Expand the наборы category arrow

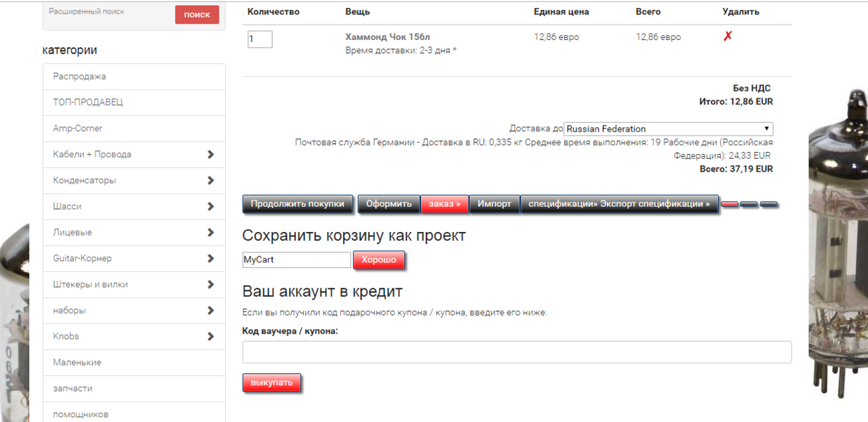[211, 311]
